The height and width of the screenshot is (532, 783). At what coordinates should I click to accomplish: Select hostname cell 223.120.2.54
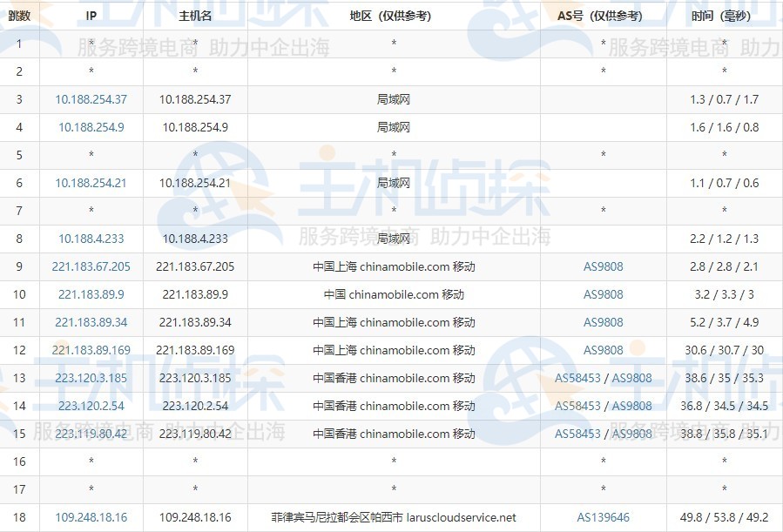(x=195, y=406)
